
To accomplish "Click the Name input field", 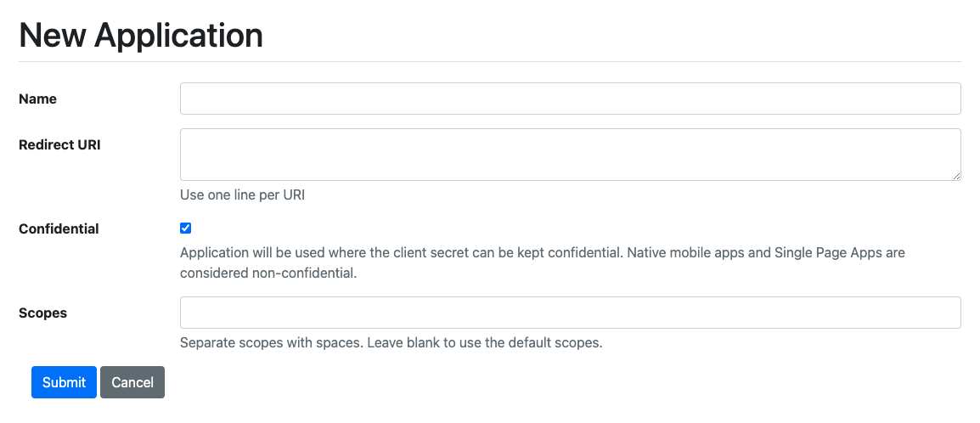I will [x=570, y=99].
